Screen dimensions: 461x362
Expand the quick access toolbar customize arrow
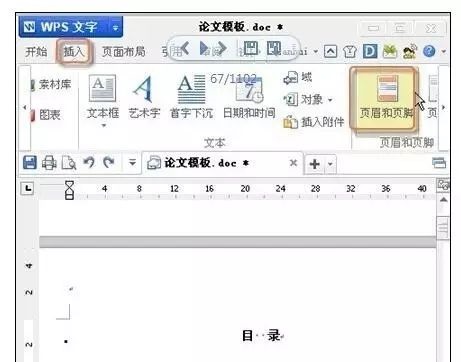[132, 163]
